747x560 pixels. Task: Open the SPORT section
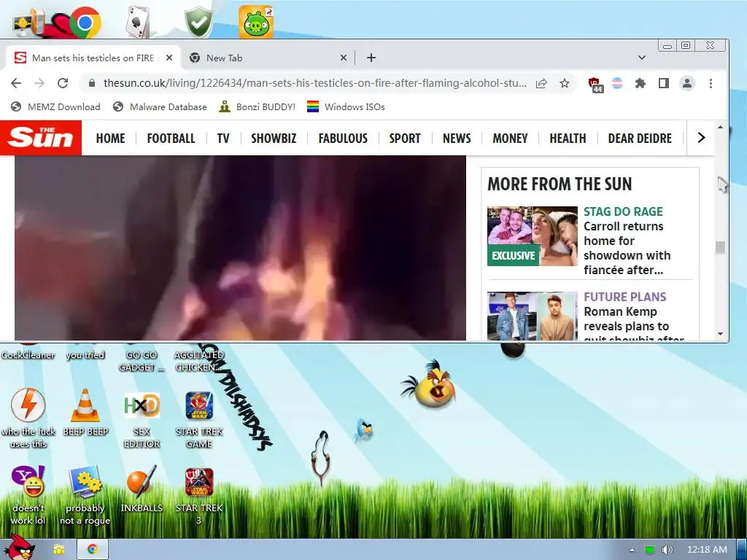click(x=405, y=138)
